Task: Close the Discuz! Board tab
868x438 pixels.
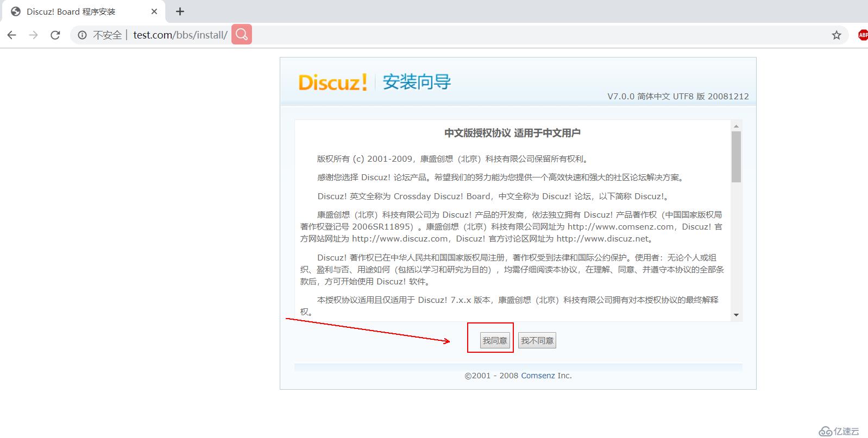Action: (154, 11)
